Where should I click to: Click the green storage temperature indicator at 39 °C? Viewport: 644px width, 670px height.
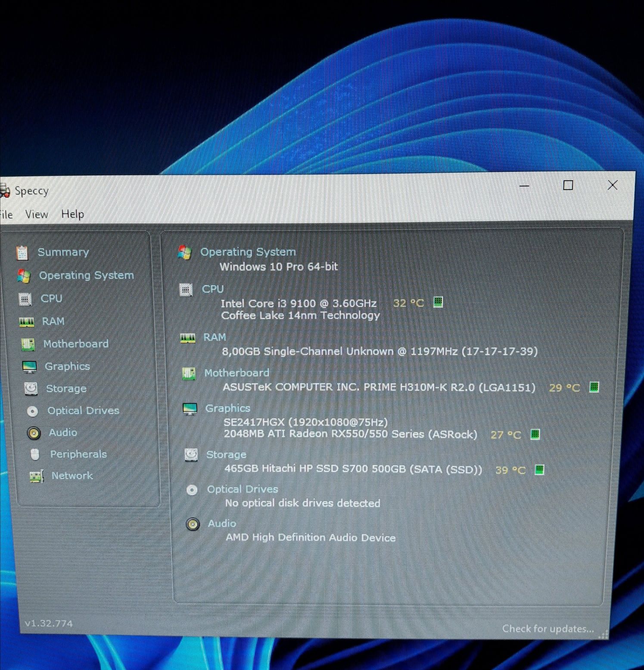click(539, 469)
